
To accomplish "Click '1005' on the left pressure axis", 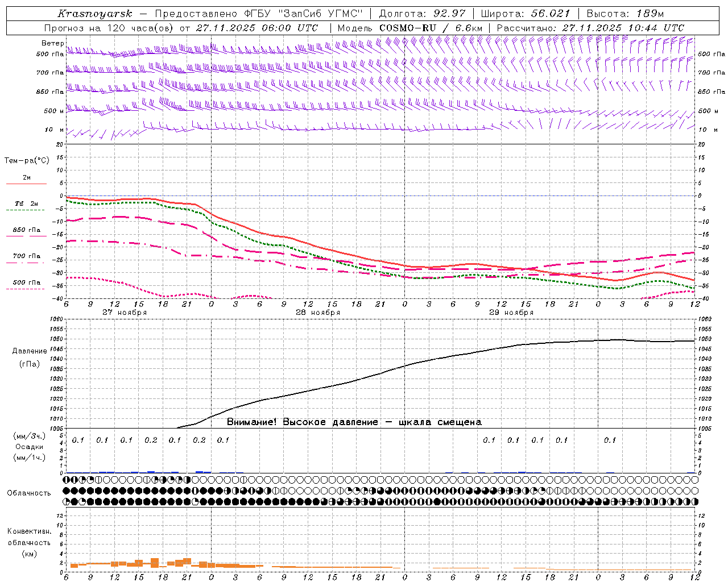I will 57,429.
